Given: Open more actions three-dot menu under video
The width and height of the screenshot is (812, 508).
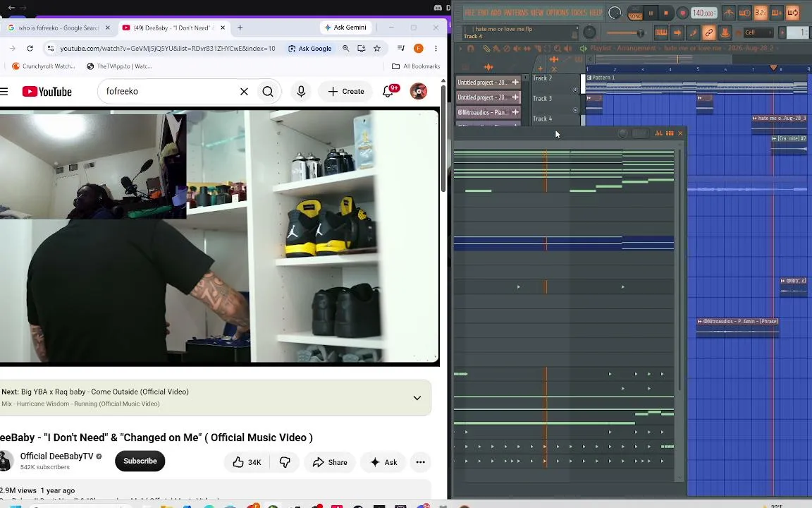Looking at the screenshot, I should [421, 462].
